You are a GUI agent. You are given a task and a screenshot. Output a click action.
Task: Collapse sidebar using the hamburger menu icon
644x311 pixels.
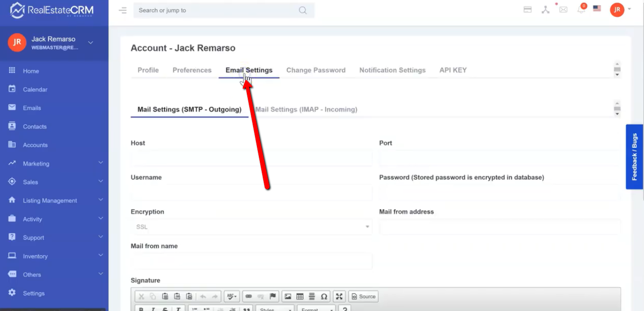123,10
